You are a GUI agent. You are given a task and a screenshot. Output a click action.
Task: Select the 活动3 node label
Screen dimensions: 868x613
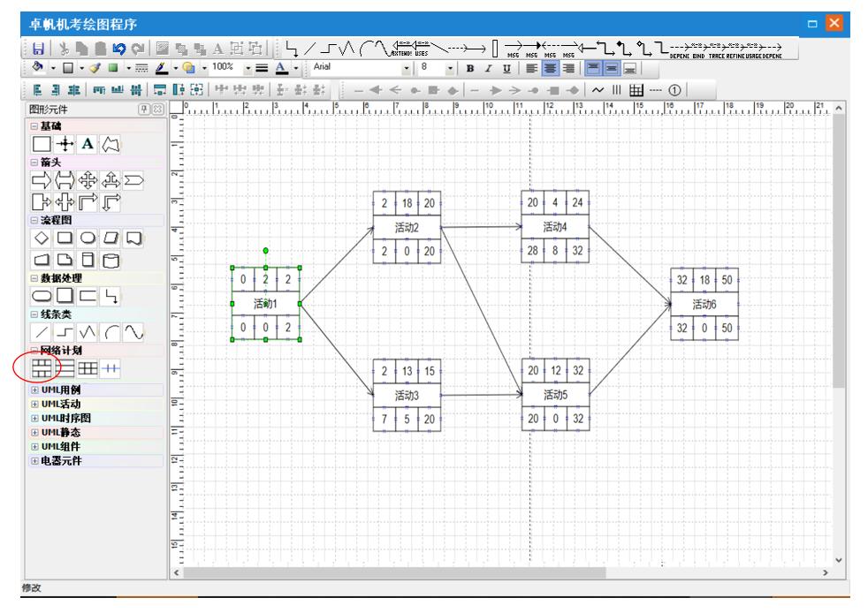[407, 395]
